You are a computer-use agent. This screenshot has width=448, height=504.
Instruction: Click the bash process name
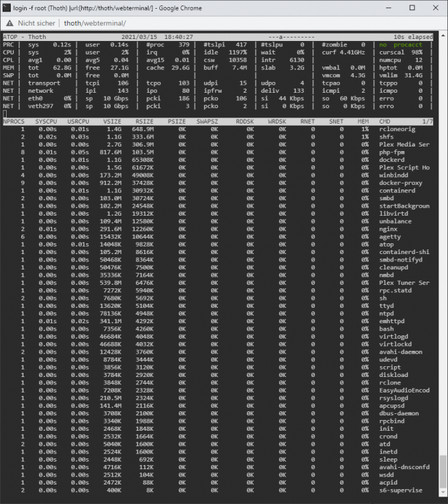click(x=386, y=329)
